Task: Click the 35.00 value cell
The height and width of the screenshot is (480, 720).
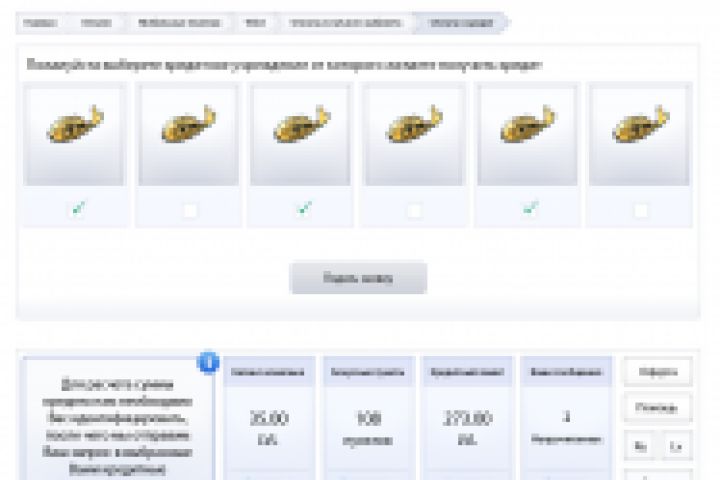Action: [269, 427]
